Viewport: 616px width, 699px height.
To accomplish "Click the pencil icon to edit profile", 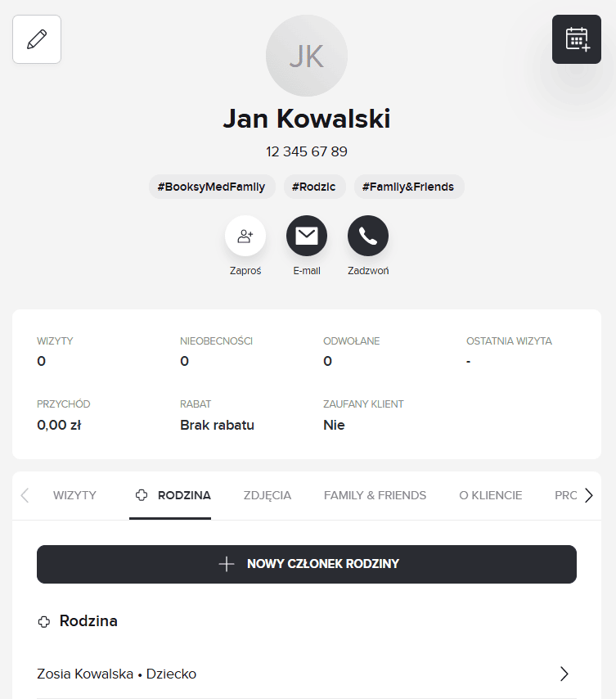I will 36,38.
